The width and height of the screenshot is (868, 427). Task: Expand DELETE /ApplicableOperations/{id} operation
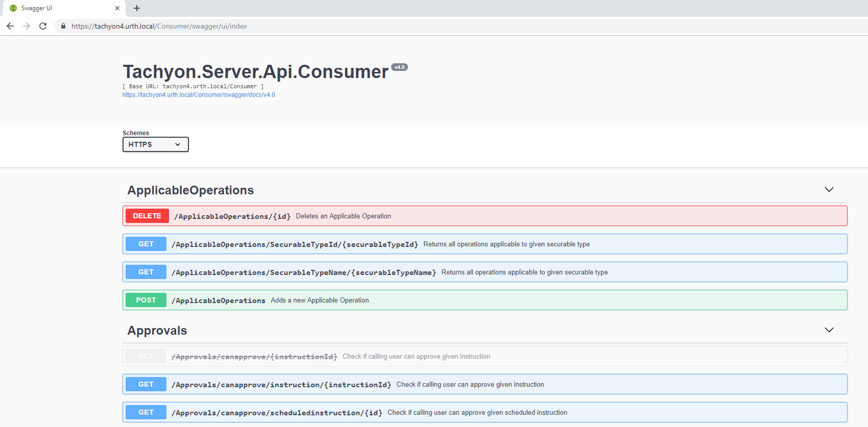click(485, 216)
